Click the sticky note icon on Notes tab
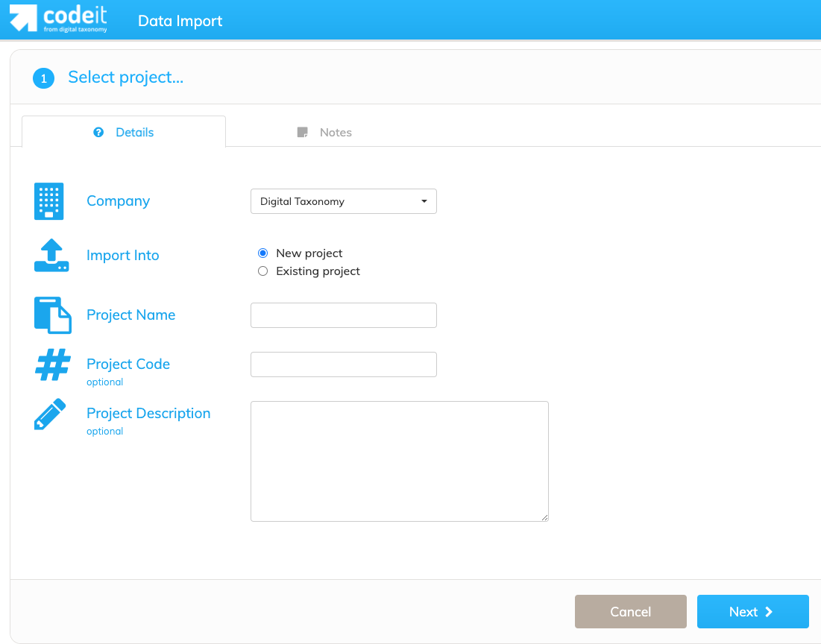Image resolution: width=821 pixels, height=644 pixels. coord(303,133)
